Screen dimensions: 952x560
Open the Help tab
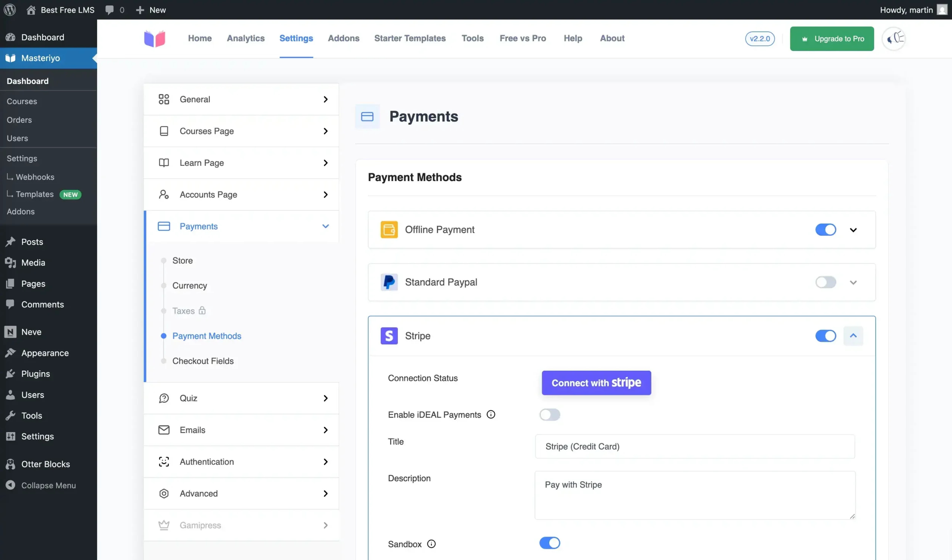pos(573,38)
